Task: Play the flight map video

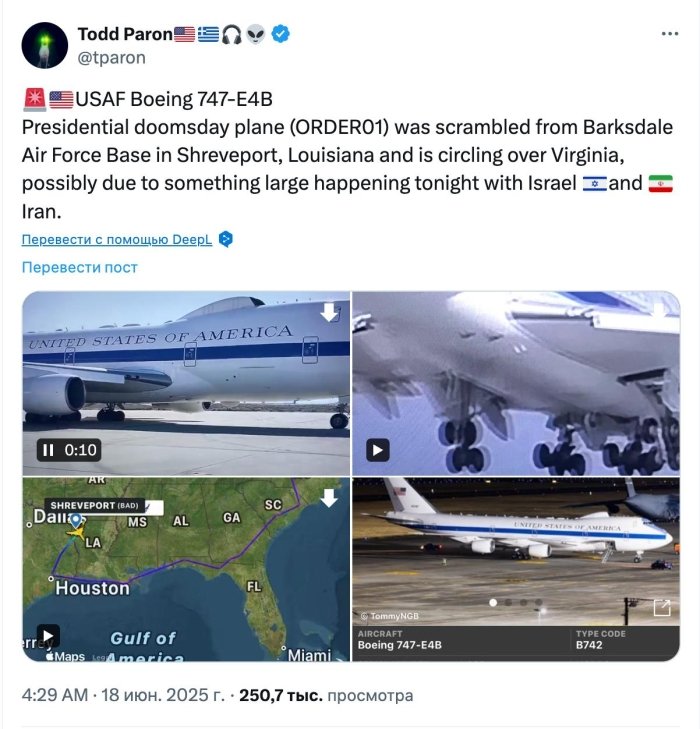Action: tap(48, 636)
